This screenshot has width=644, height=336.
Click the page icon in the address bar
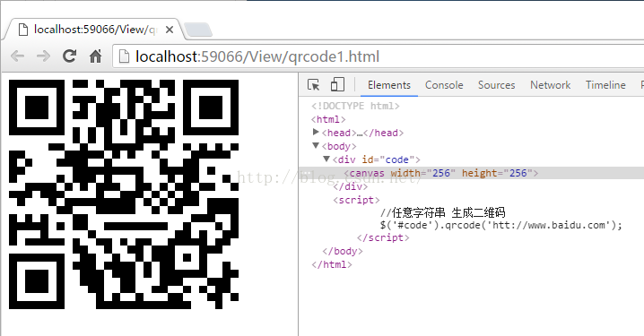pyautogui.click(x=124, y=56)
